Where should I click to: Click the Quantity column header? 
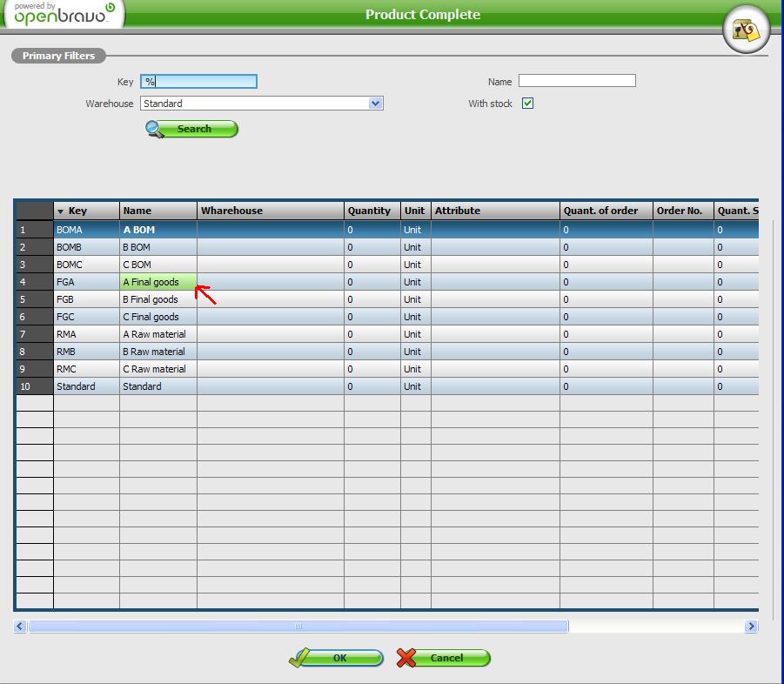pyautogui.click(x=372, y=211)
